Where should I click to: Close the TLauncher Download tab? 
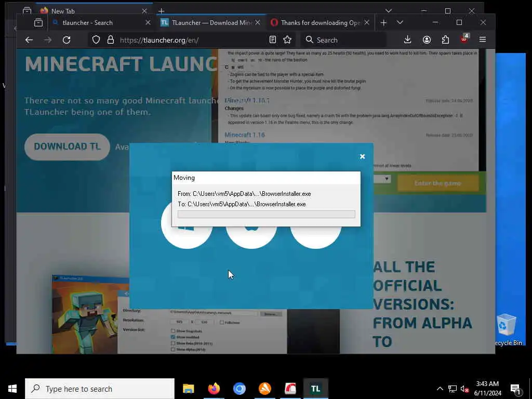pyautogui.click(x=258, y=23)
